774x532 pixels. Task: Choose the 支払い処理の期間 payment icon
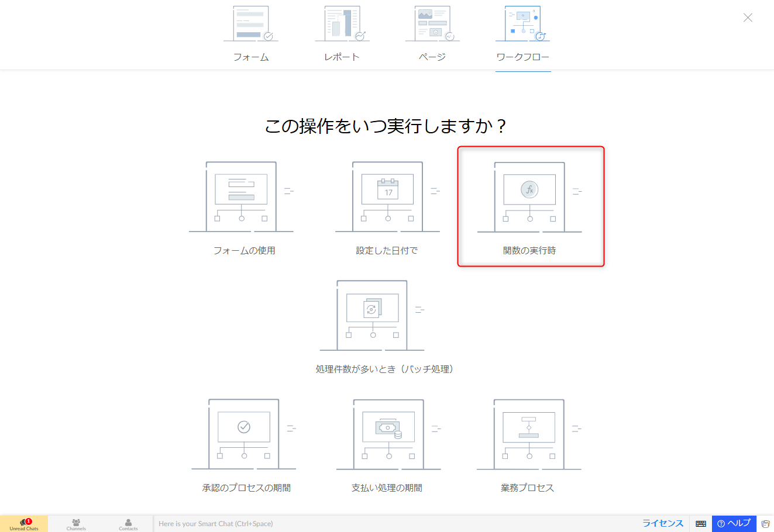click(388, 434)
